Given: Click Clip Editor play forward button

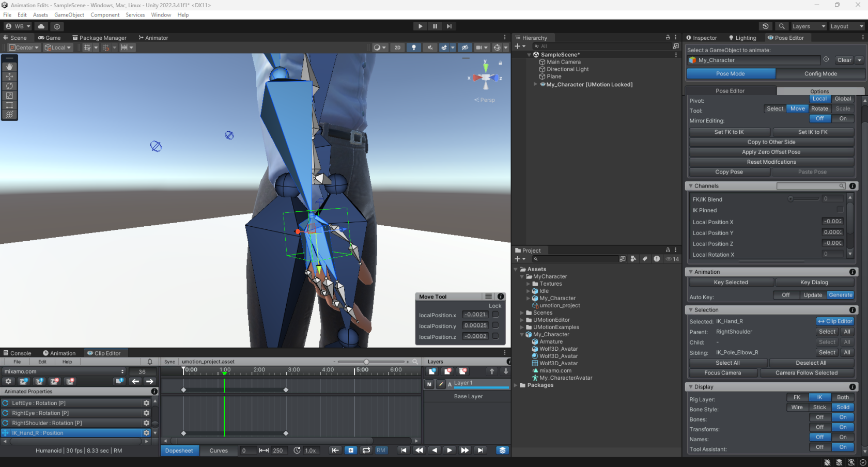Looking at the screenshot, I should click(x=450, y=450).
